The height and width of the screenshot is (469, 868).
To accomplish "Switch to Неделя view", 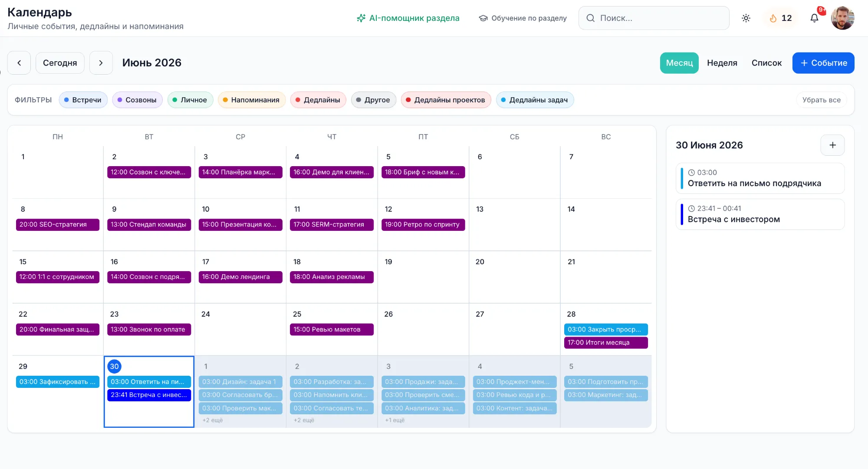I will coord(722,63).
